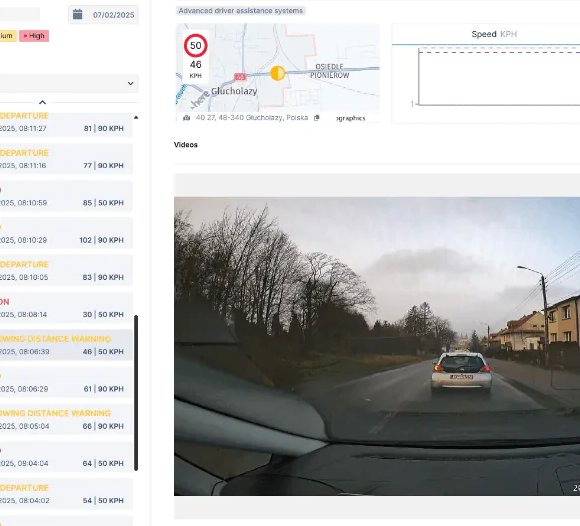Open the 08:06:29 event at 61 KPH
Image resolution: width=580 pixels, height=526 pixels.
point(66,382)
